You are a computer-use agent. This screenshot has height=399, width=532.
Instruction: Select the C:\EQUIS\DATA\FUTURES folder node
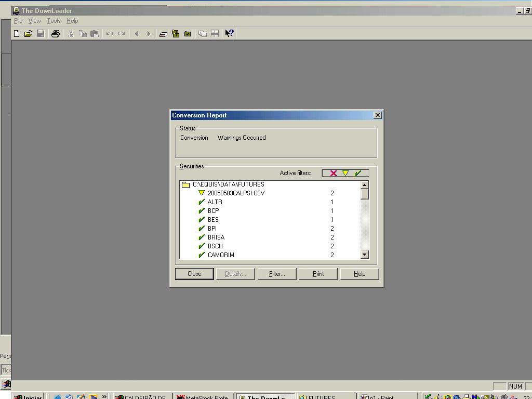point(228,184)
